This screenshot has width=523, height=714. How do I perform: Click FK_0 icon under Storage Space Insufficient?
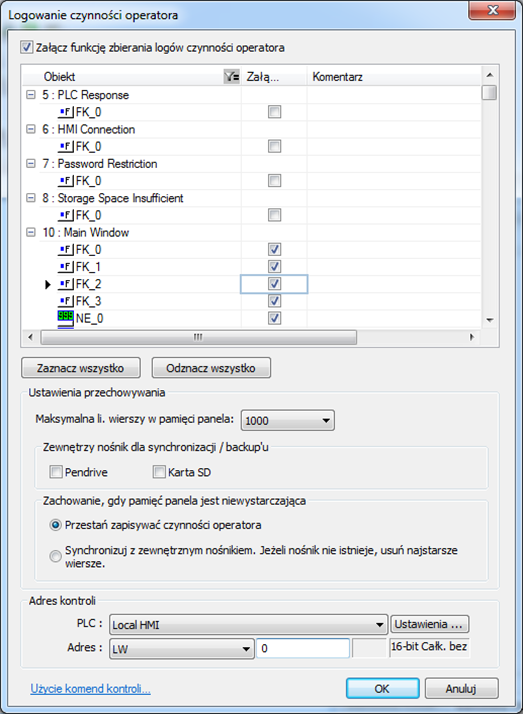point(66,215)
